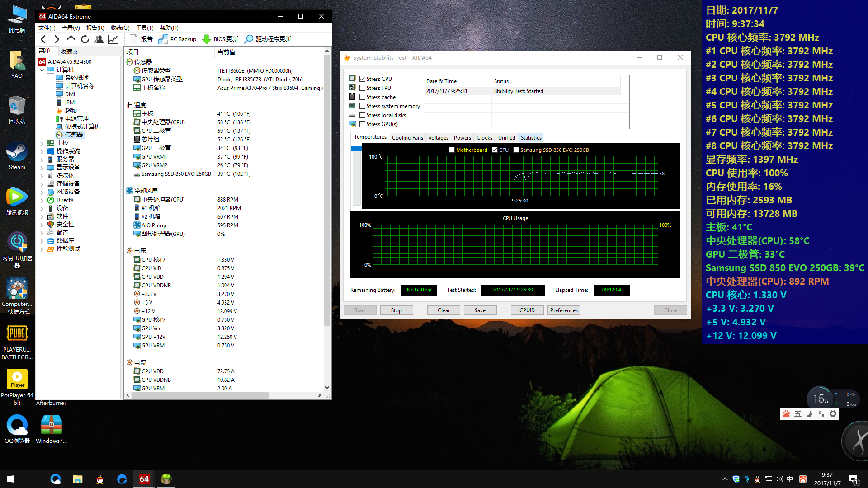868x488 pixels.
Task: Select 传感器 in the tree
Action: pyautogui.click(x=70, y=135)
